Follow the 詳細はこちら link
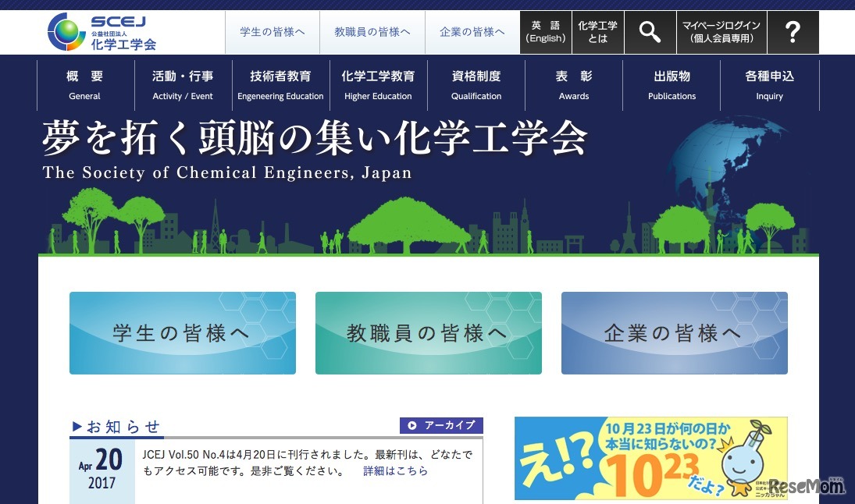 pos(395,470)
